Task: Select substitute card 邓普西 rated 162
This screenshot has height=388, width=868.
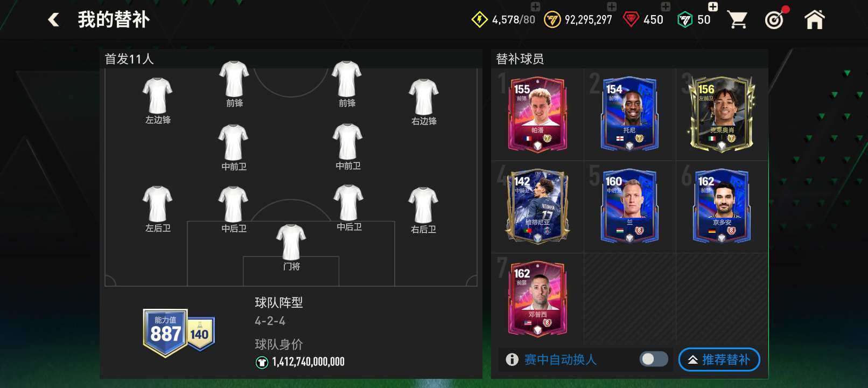Action: (x=537, y=299)
